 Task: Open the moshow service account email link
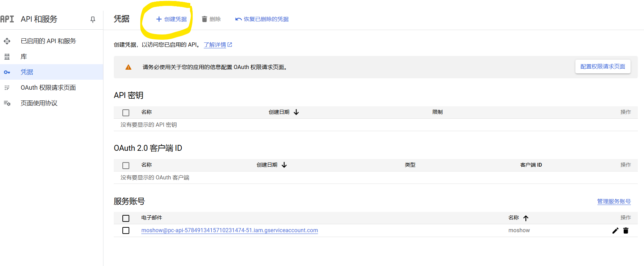click(x=230, y=230)
